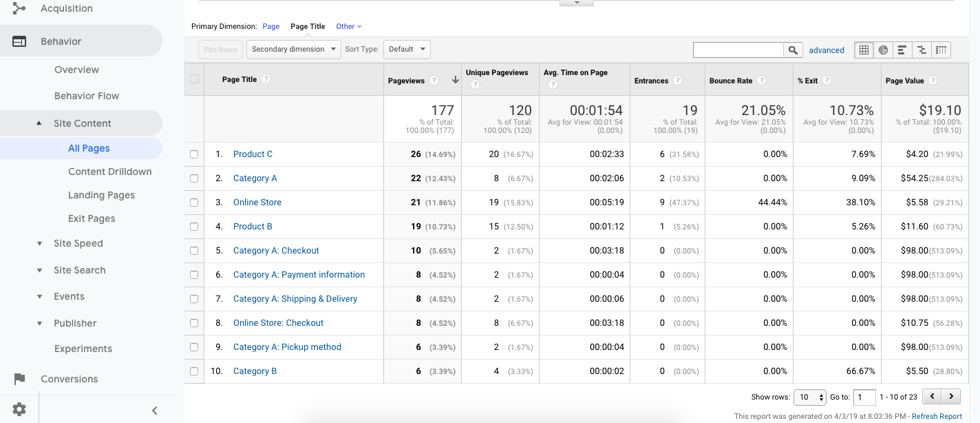Expand the Site Search section

tap(39, 270)
